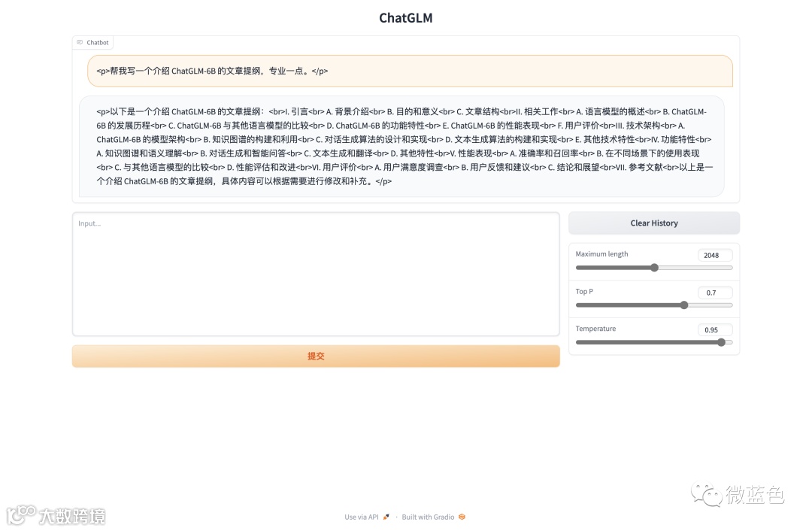Screen dimensions: 812x531
Task: Click the Chatbot label chat icon
Action: [x=80, y=42]
